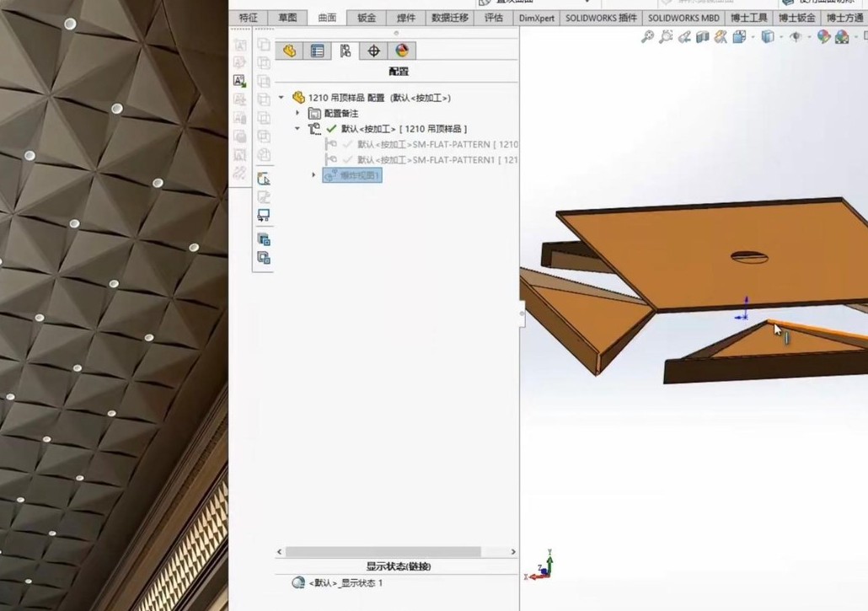The height and width of the screenshot is (611, 868).
Task: Expand the 爆炸视图1 node
Action: 313,175
